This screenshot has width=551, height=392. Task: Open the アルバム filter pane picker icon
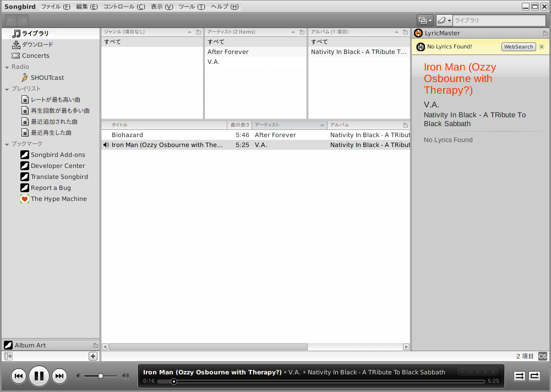[x=406, y=32]
